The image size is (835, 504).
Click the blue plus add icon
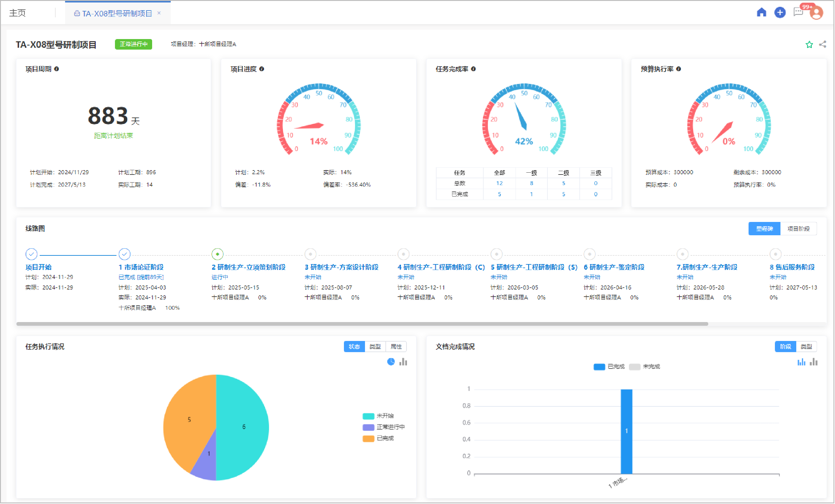click(780, 12)
